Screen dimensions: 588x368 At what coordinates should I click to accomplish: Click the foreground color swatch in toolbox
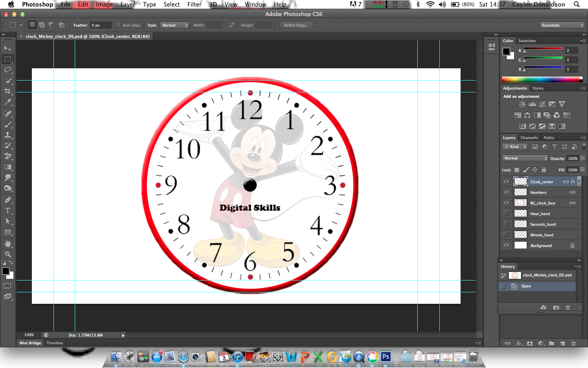(x=6, y=271)
